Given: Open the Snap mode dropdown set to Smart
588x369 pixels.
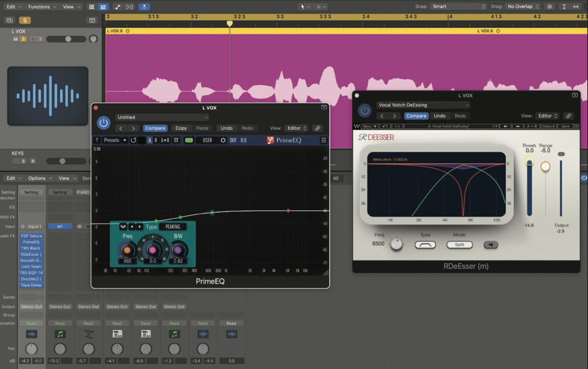Looking at the screenshot, I should 458,6.
